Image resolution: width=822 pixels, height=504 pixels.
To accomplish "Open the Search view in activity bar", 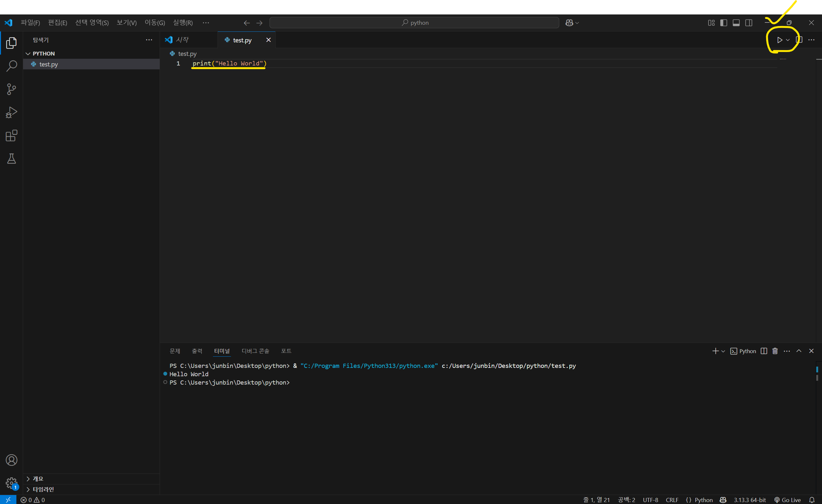I will (x=11, y=66).
